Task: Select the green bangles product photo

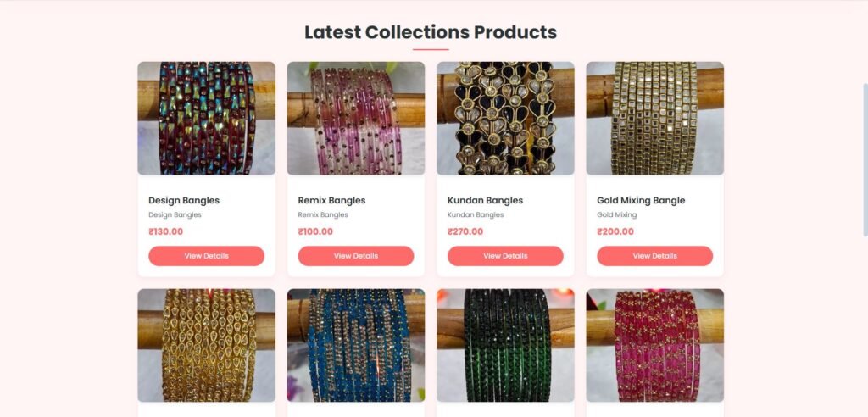Action: (505, 345)
